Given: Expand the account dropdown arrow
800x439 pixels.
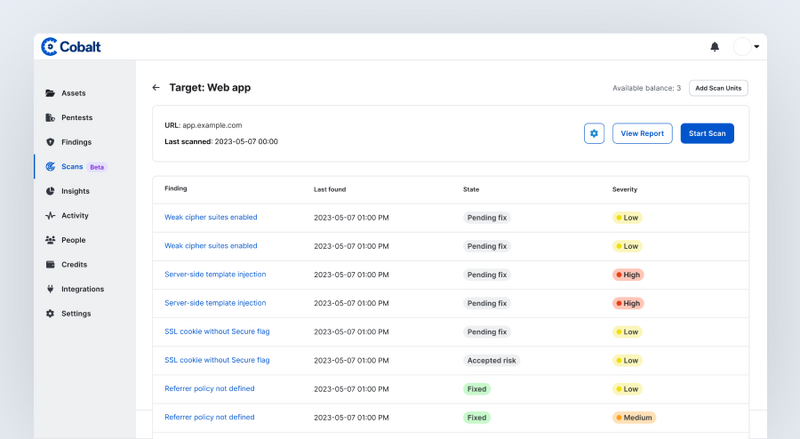Looking at the screenshot, I should click(x=757, y=46).
